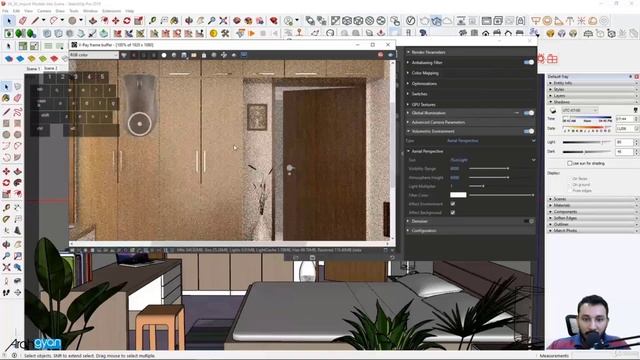640x360 pixels.
Task: Expand Optimizations section
Action: pyautogui.click(x=470, y=83)
